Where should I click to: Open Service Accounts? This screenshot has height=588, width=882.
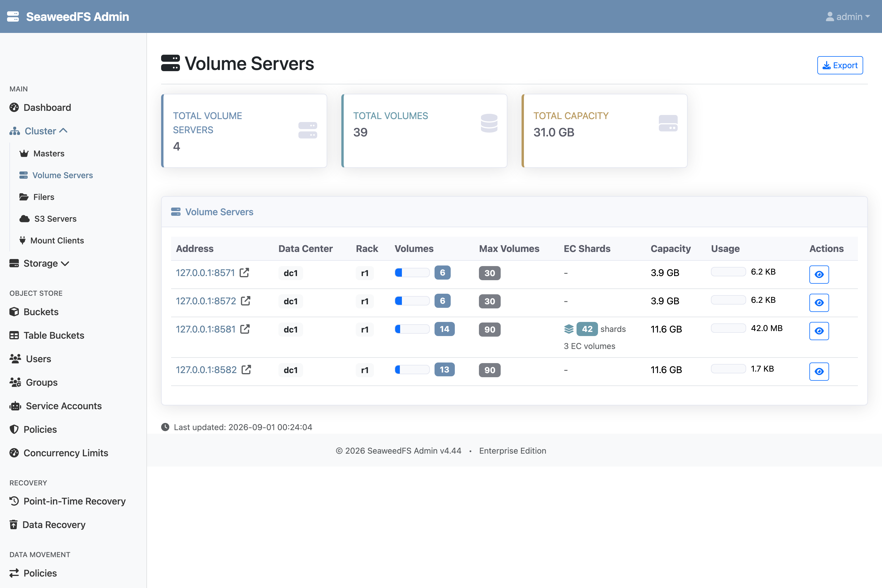point(56,406)
